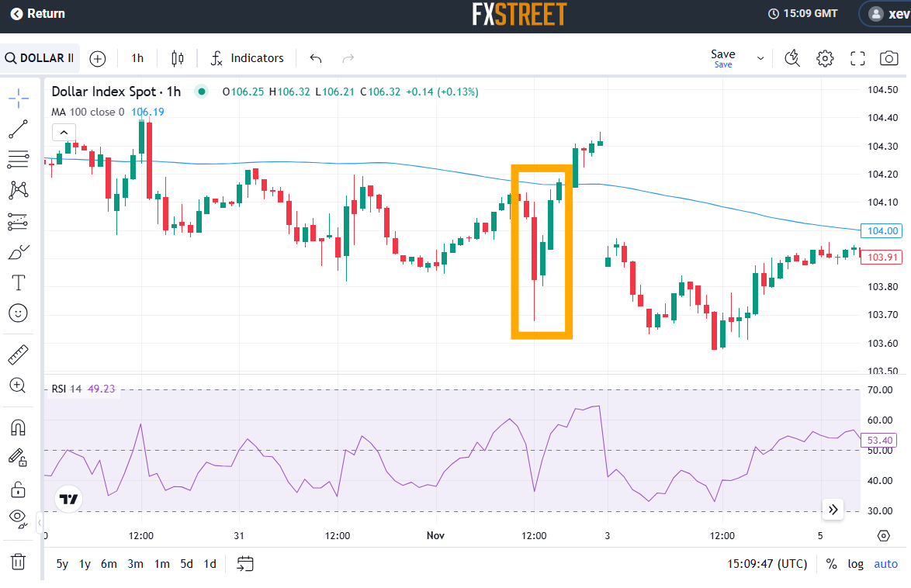911x588 pixels.
Task: Collapse the indicator legend chevron
Action: [64, 133]
